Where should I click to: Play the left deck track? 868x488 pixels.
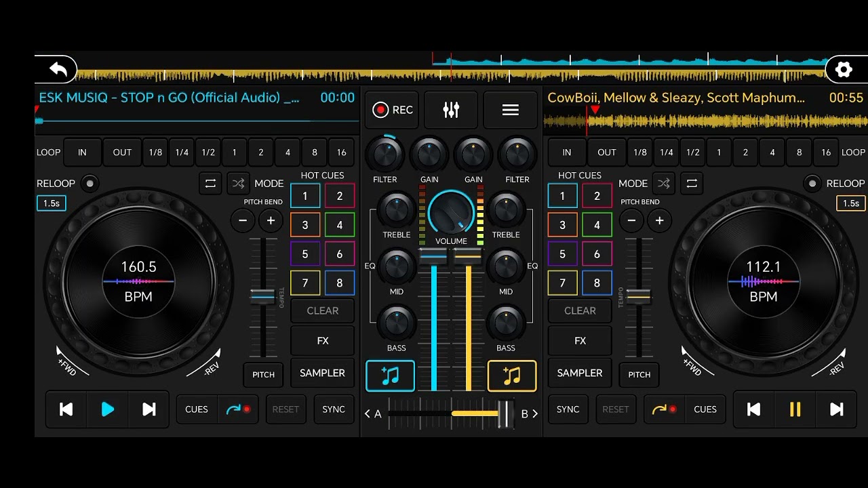(x=107, y=409)
